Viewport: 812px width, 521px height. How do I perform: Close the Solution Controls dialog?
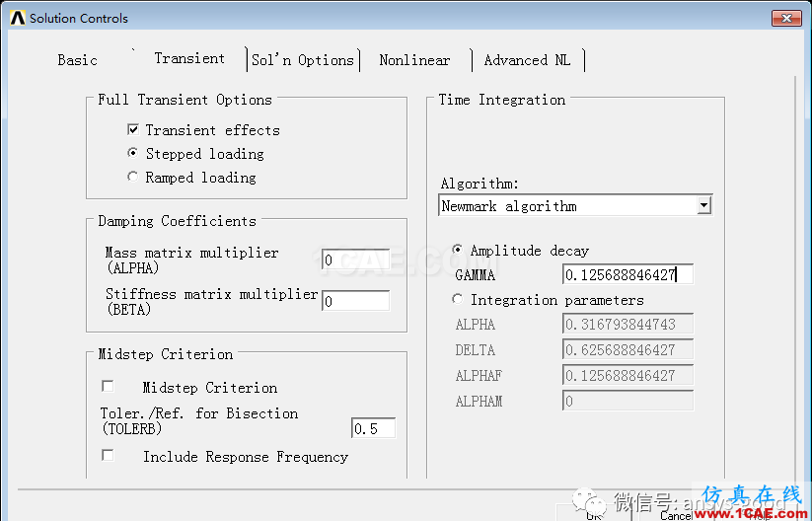pyautogui.click(x=786, y=18)
